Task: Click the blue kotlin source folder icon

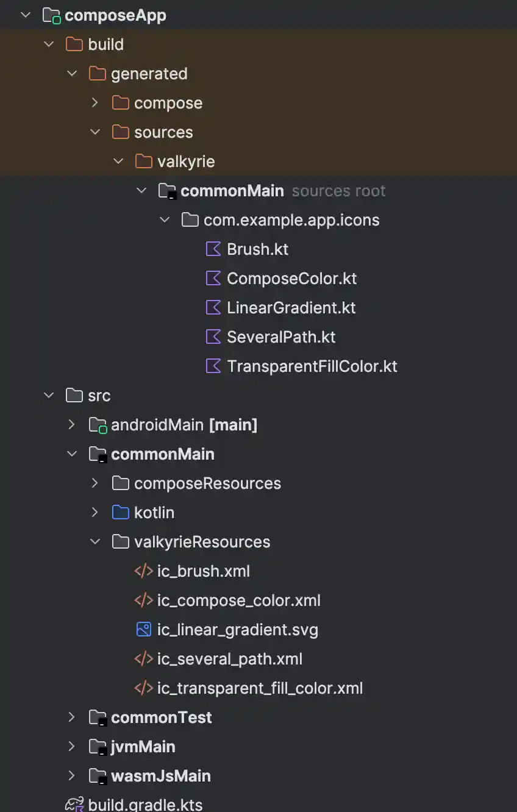Action: pos(121,513)
